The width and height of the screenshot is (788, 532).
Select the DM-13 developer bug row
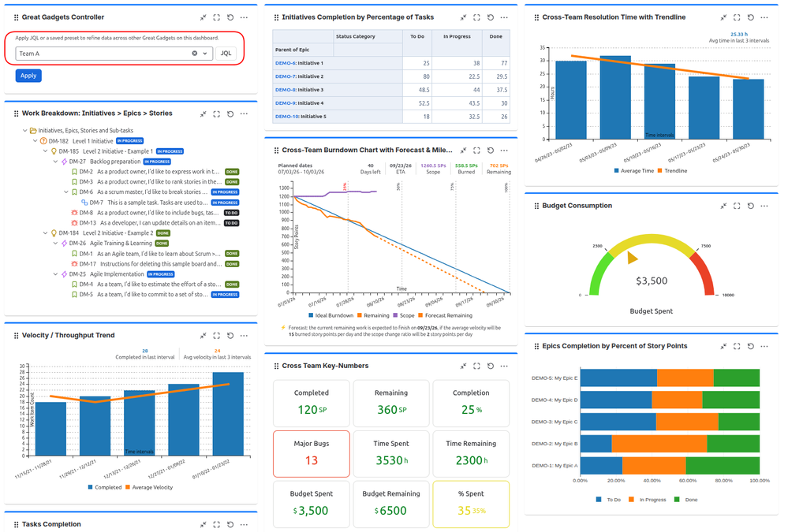click(155, 222)
